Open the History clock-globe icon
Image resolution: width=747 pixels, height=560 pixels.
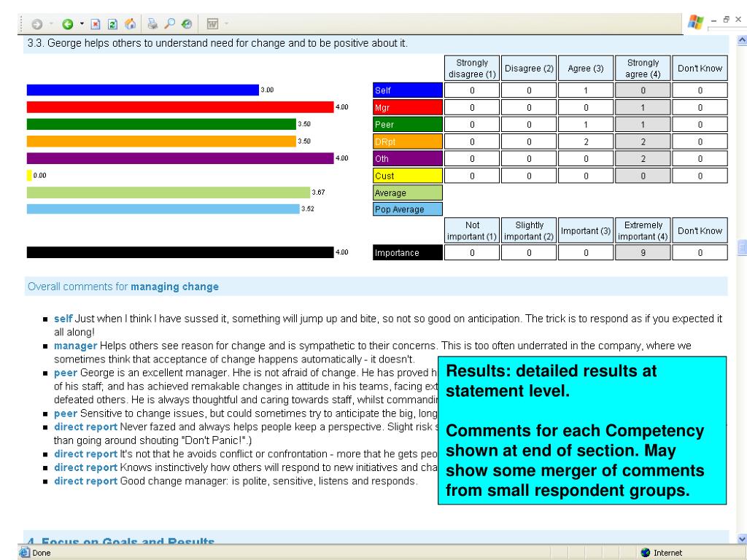click(x=187, y=24)
